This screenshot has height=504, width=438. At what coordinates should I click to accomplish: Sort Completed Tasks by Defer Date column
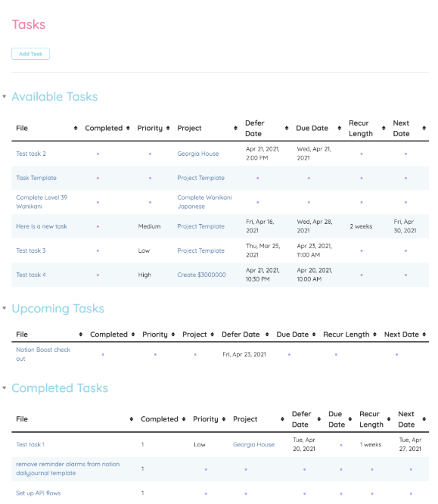[318, 418]
